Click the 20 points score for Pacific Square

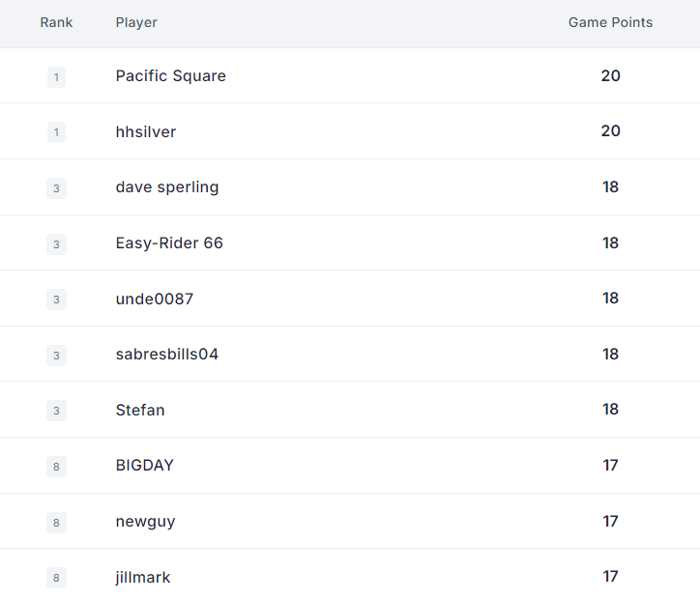point(610,76)
